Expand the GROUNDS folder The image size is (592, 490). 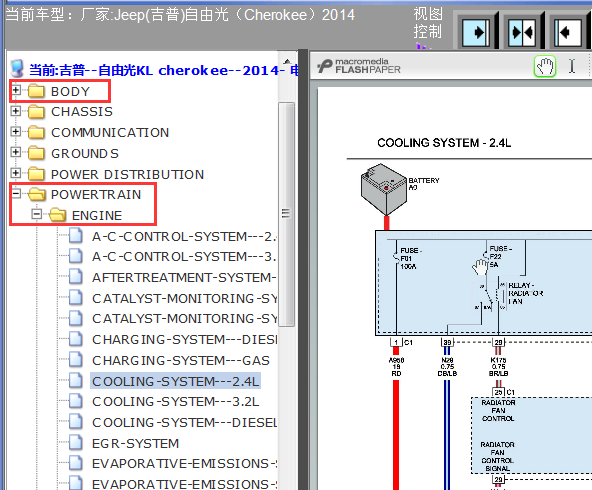15,152
